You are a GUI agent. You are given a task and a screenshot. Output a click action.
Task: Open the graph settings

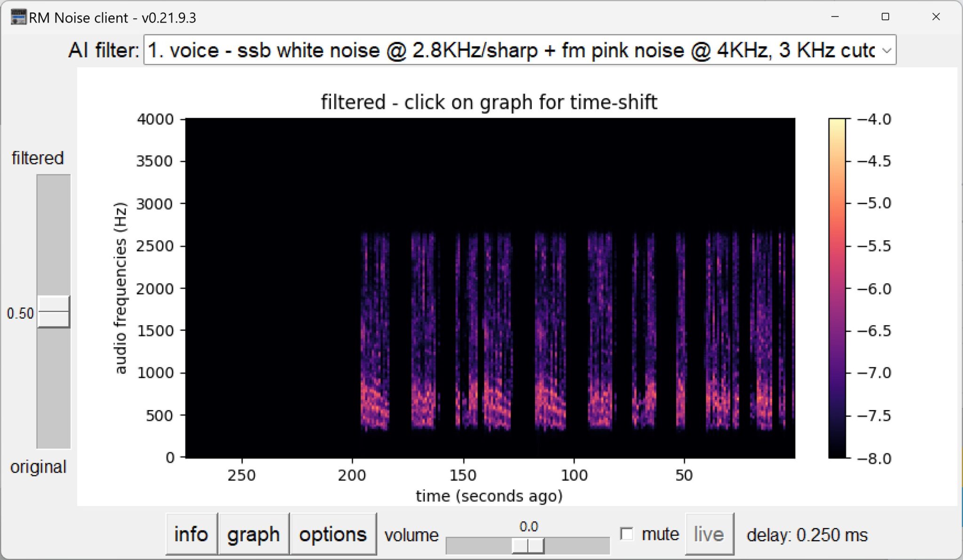[253, 534]
